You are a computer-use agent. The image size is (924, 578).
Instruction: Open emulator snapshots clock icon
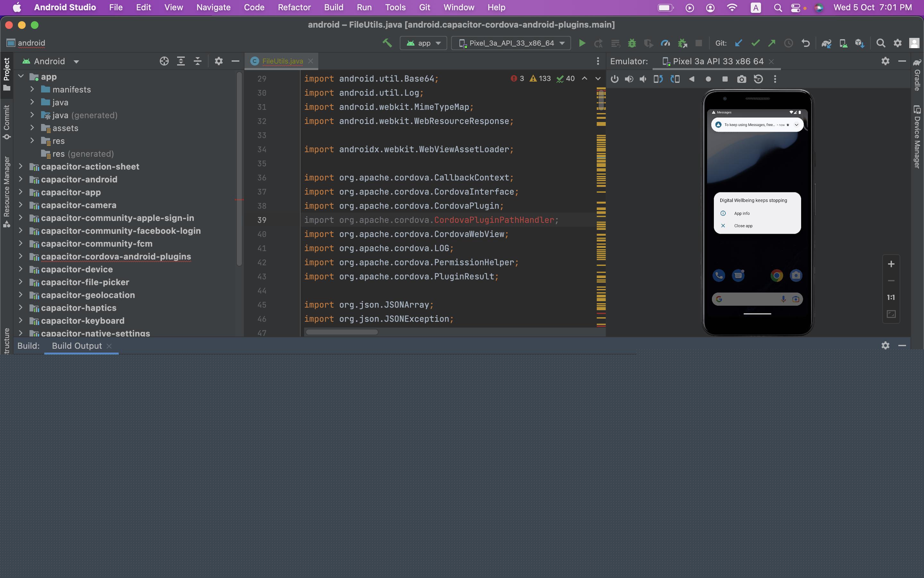[x=758, y=79]
